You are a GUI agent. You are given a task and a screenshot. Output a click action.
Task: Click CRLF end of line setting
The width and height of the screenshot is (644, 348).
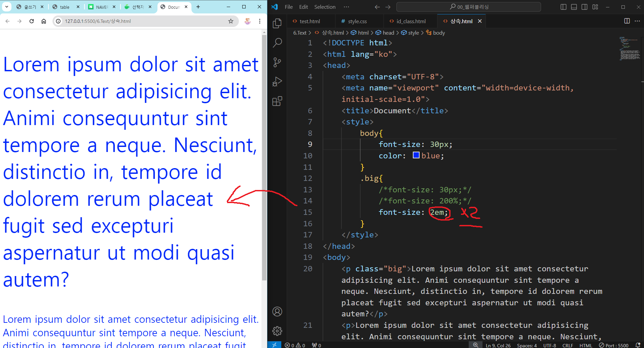point(568,345)
